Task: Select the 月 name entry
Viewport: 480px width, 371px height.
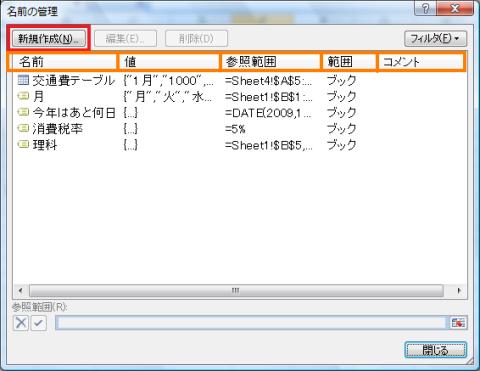Action: pyautogui.click(x=38, y=96)
